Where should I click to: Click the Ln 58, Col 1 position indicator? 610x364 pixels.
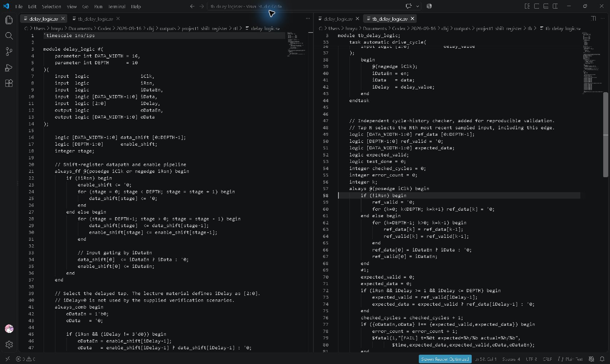[486, 359]
